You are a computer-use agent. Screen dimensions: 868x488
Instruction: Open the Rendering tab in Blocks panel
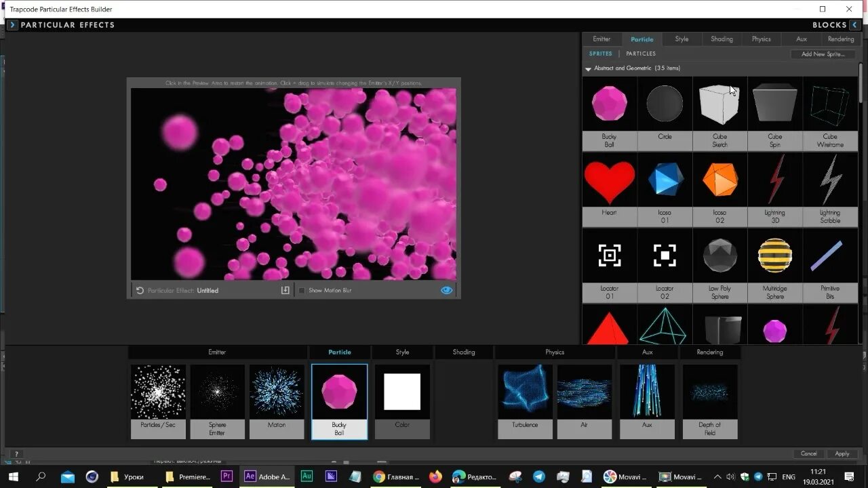(841, 39)
